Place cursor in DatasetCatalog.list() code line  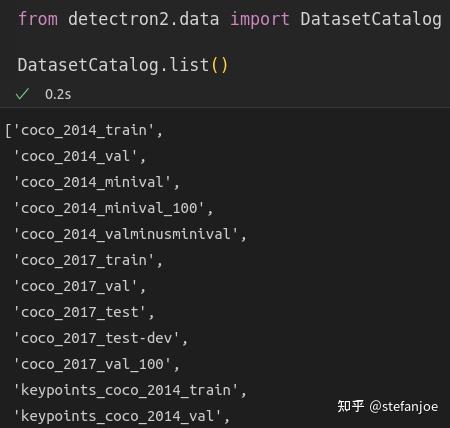[123, 65]
